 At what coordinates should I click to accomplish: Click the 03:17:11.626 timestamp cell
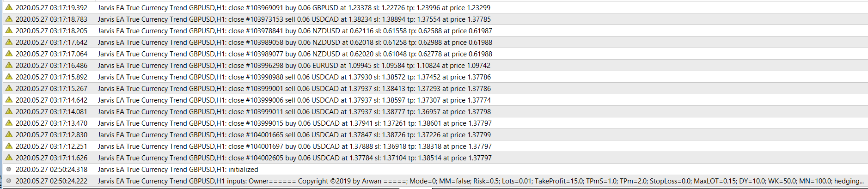pyautogui.click(x=51, y=158)
